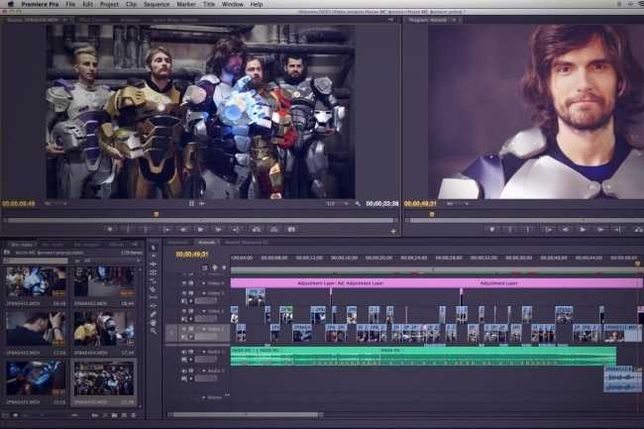Play the clip in the Source monitor
Viewport: 644px width, 429px height.
pyautogui.click(x=200, y=229)
